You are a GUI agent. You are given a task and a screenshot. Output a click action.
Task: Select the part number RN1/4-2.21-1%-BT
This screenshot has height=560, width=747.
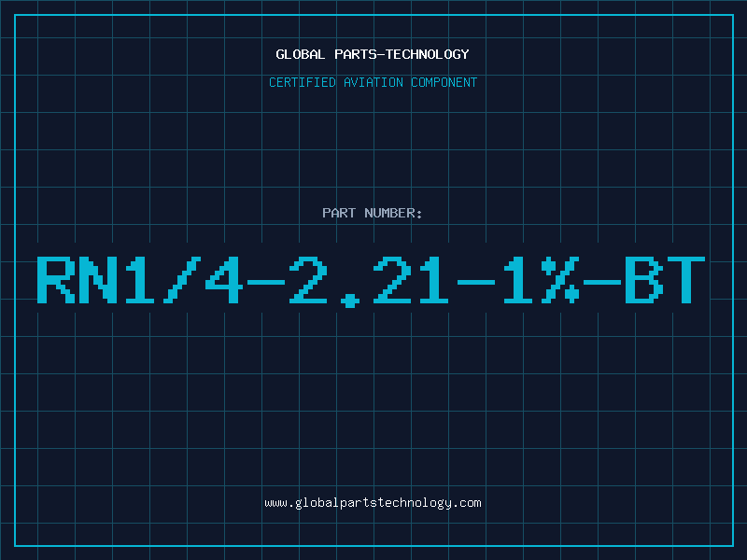[371, 281]
